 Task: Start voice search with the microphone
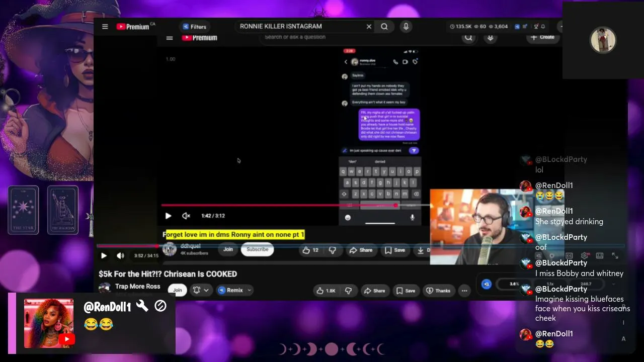coord(406,27)
